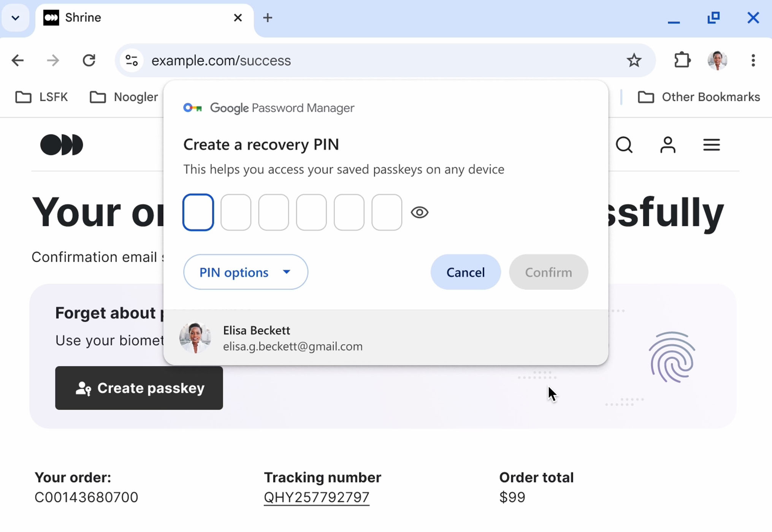Reload the current page
Screen dimensions: 772x532
coord(89,60)
